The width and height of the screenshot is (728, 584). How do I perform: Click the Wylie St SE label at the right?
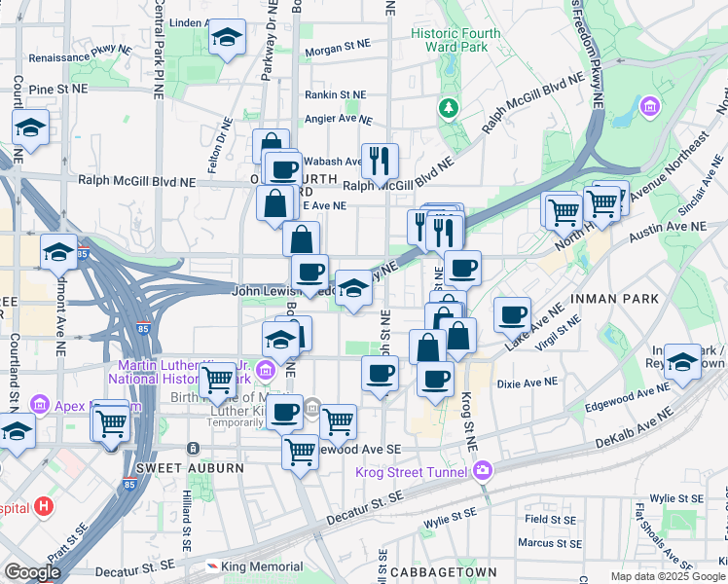point(677,499)
